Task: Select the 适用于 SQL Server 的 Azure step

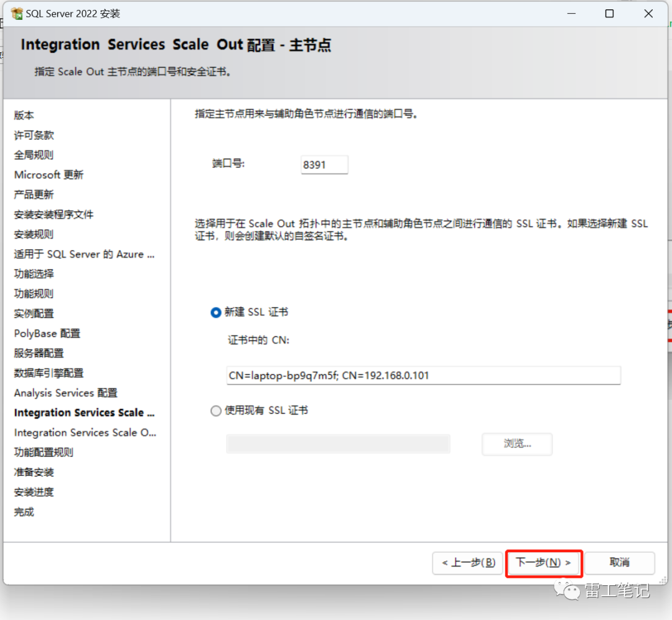Action: pos(85,254)
